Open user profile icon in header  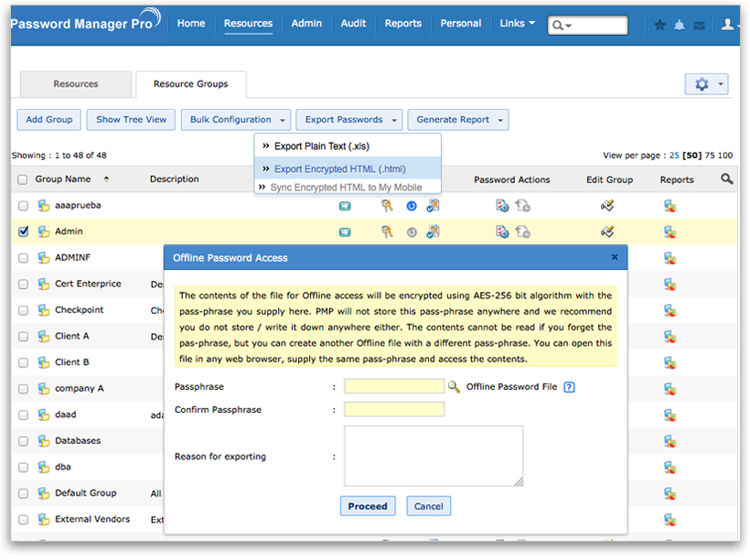coord(727,25)
